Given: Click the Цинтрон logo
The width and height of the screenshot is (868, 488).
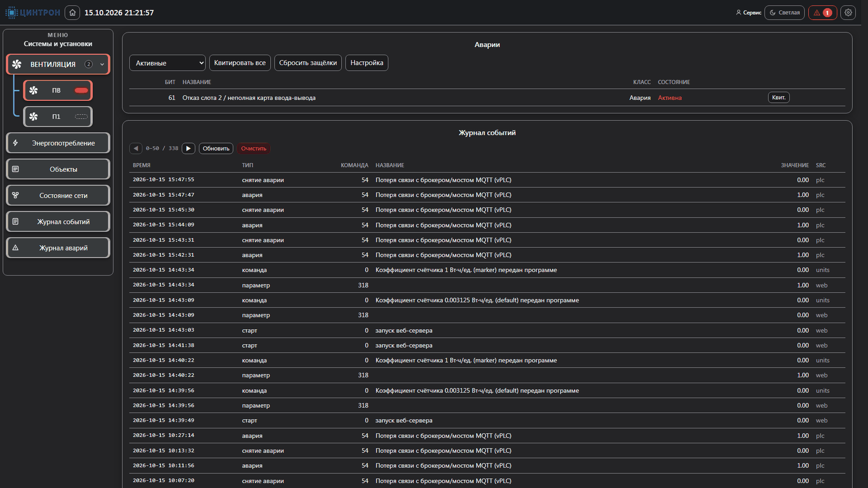Looking at the screenshot, I should pos(33,12).
